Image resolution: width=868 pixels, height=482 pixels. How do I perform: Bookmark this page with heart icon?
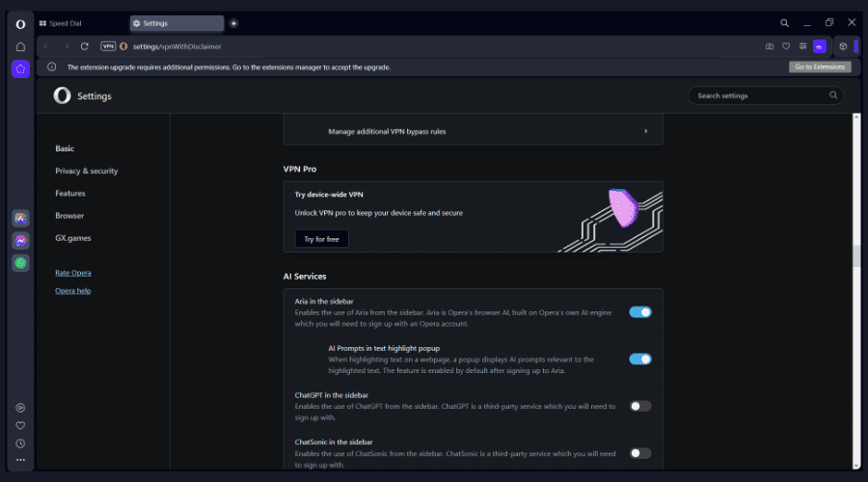(x=786, y=46)
